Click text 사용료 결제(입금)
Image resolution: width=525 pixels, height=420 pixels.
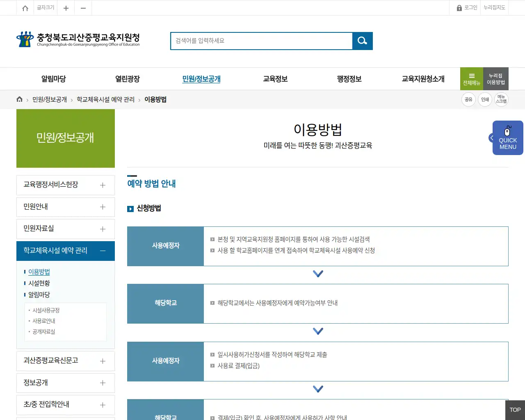[238, 366]
